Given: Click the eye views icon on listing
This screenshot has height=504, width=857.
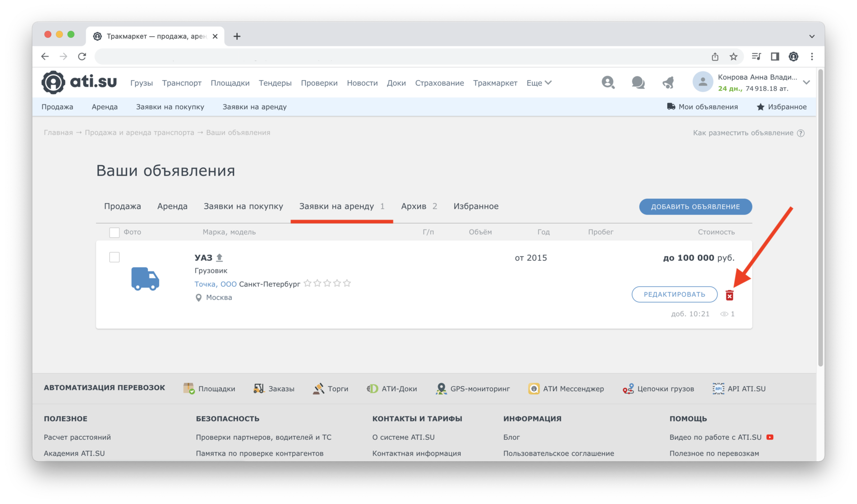Looking at the screenshot, I should point(724,314).
